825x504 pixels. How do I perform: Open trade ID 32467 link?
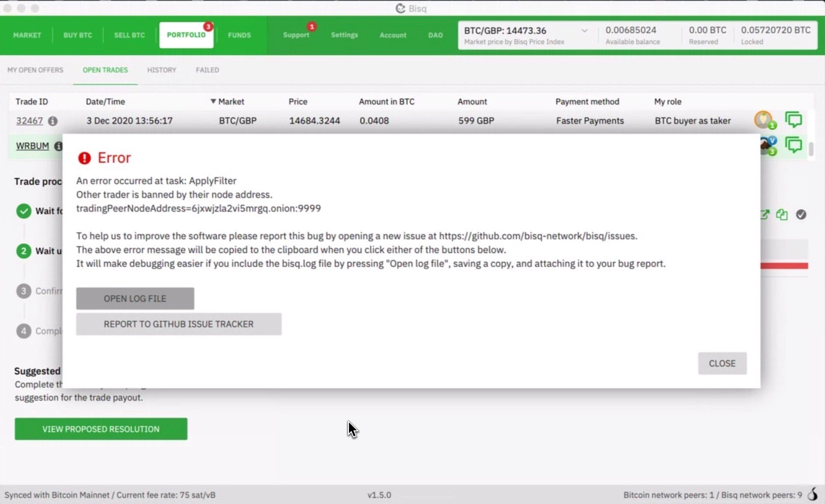[30, 121]
